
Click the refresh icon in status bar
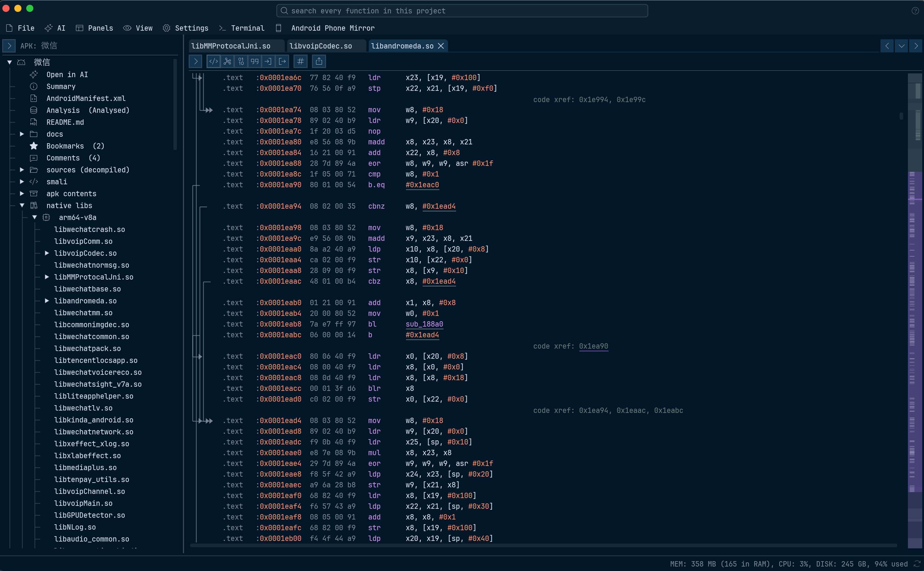tap(917, 564)
